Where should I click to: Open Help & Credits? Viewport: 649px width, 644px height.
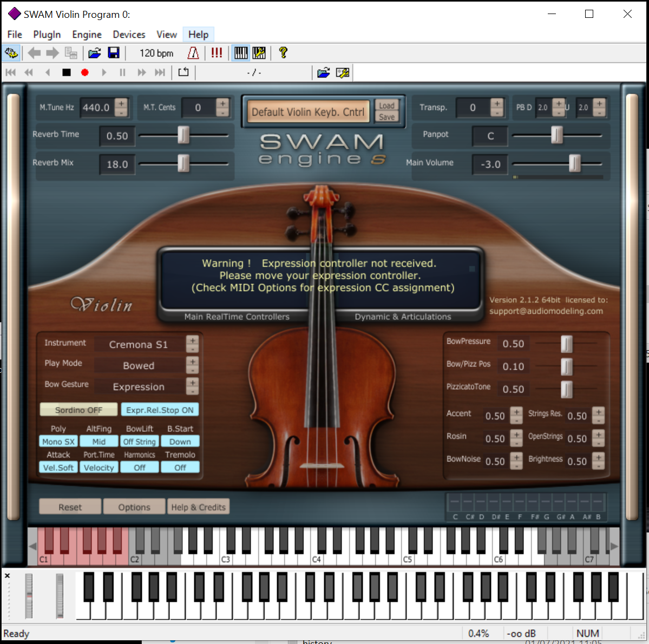tap(198, 507)
